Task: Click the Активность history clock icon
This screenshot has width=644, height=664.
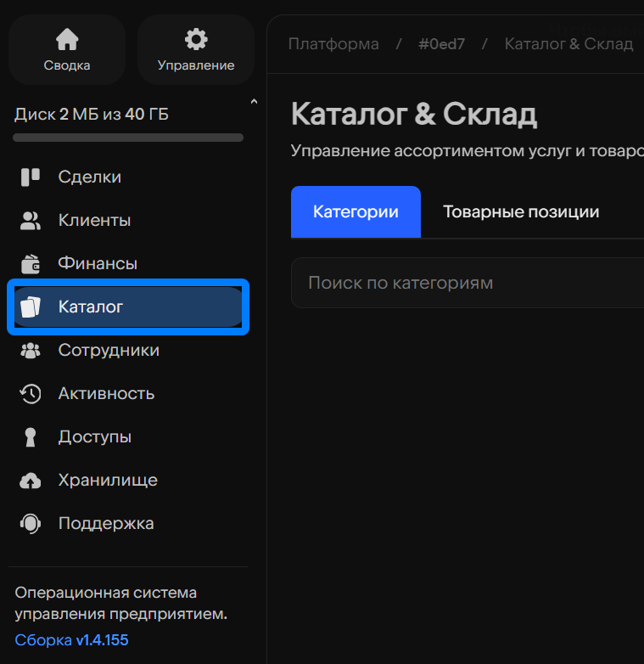Action: 31,393
